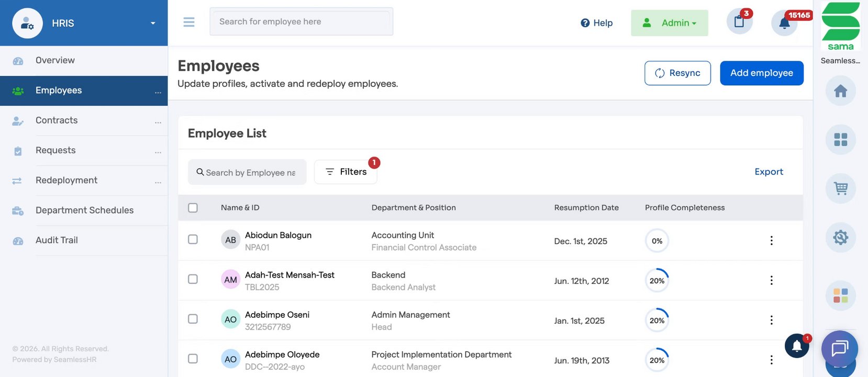
Task: Open the Admin user dropdown
Action: click(x=669, y=23)
